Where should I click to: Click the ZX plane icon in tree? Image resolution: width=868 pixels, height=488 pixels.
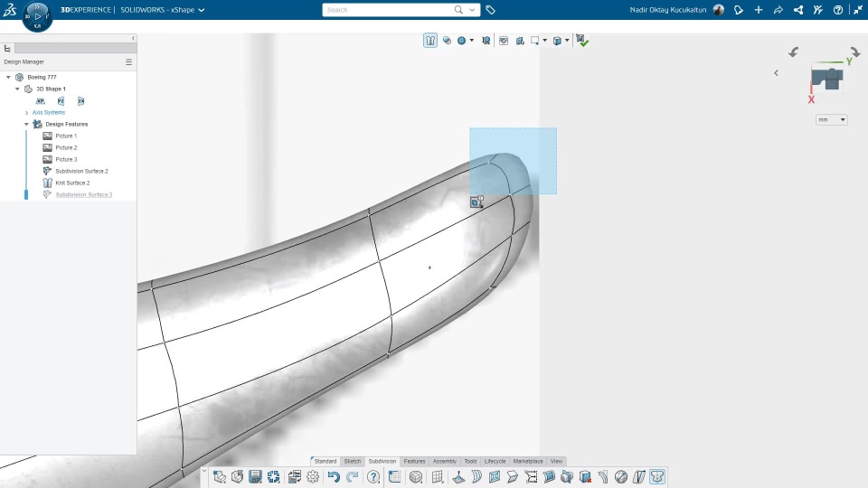point(80,100)
